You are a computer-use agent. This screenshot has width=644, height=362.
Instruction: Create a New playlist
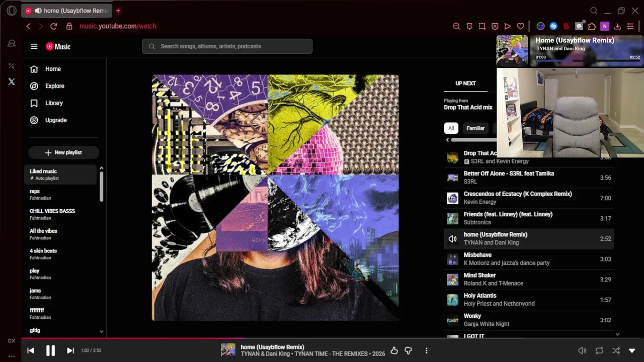(63, 152)
